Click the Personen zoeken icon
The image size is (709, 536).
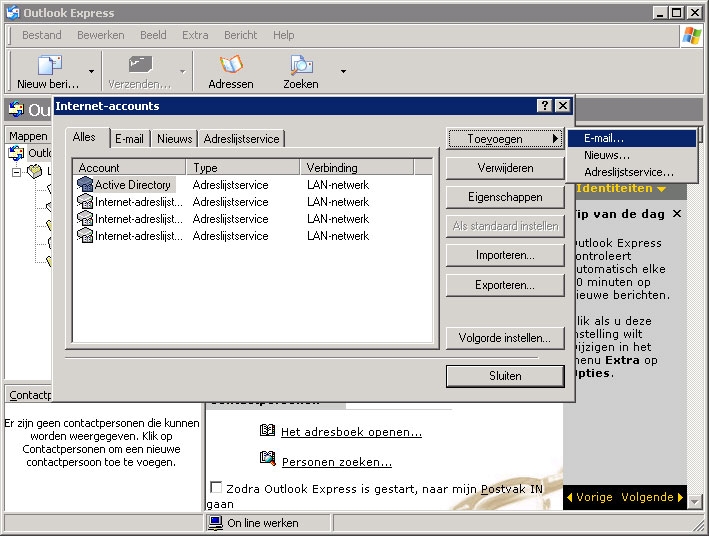[267, 459]
